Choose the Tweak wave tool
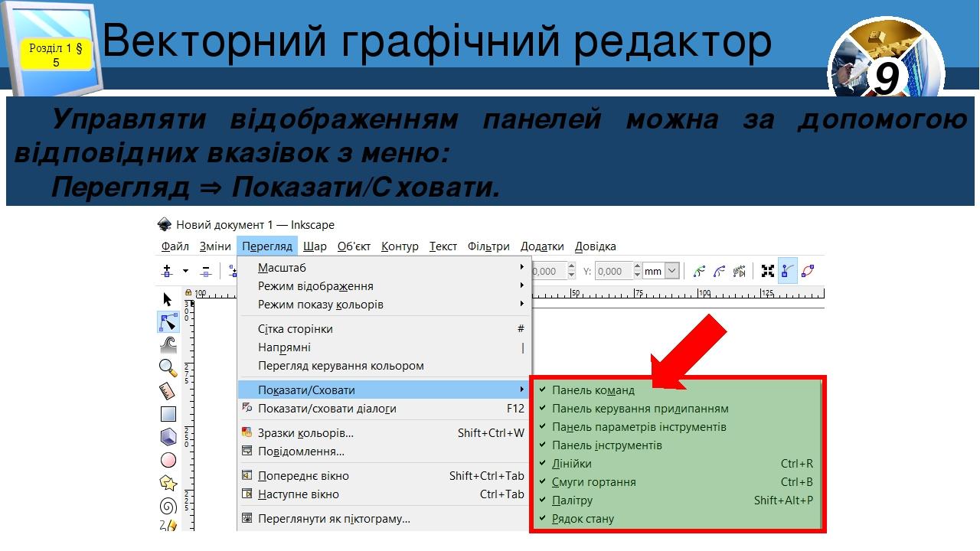The width and height of the screenshot is (980, 551). tap(168, 345)
